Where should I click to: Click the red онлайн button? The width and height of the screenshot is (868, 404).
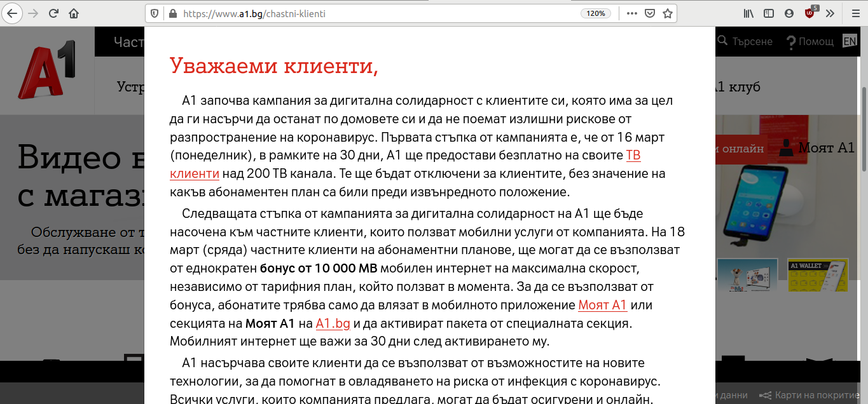(x=741, y=149)
